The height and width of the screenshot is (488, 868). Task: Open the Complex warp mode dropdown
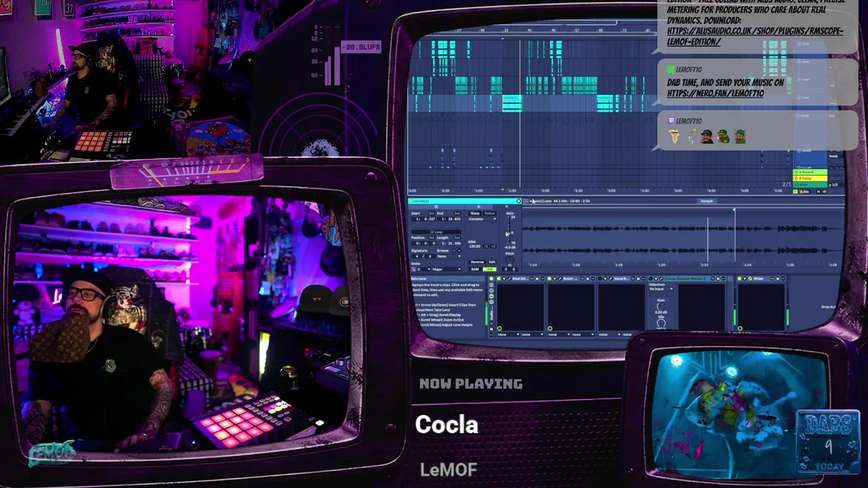pyautogui.click(x=482, y=219)
